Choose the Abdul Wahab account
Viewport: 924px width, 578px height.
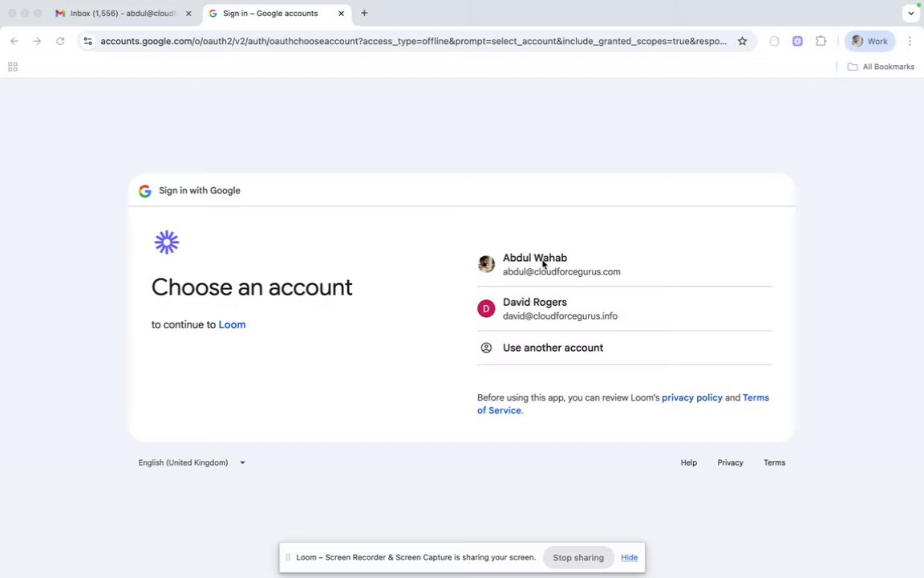tap(561, 264)
